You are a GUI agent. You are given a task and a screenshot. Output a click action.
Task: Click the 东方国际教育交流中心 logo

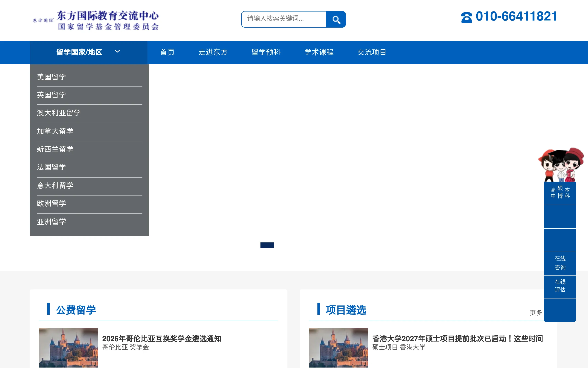(96, 20)
